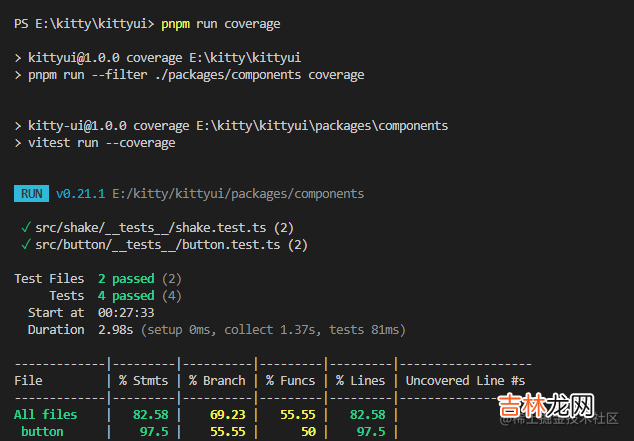
Task: Click the green checkmark beside button.test.ts
Action: [x=24, y=244]
